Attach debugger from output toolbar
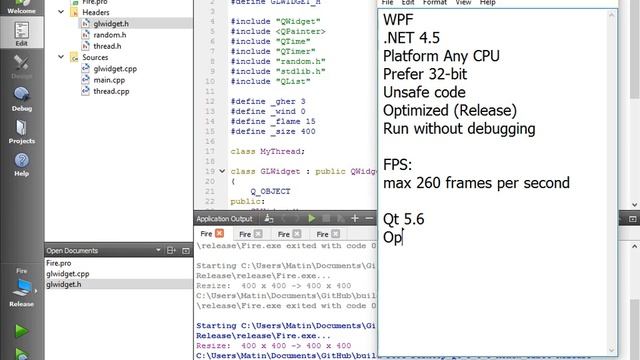This screenshot has height=360, width=640. 340,219
